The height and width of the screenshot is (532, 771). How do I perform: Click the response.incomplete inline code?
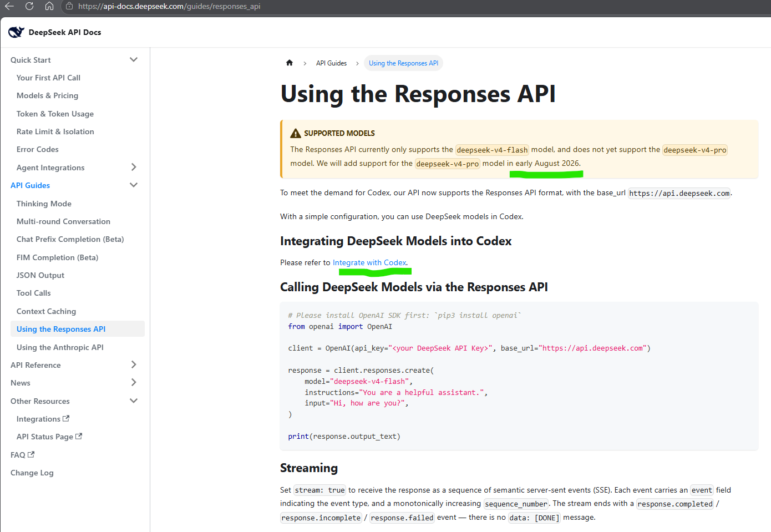pos(321,518)
